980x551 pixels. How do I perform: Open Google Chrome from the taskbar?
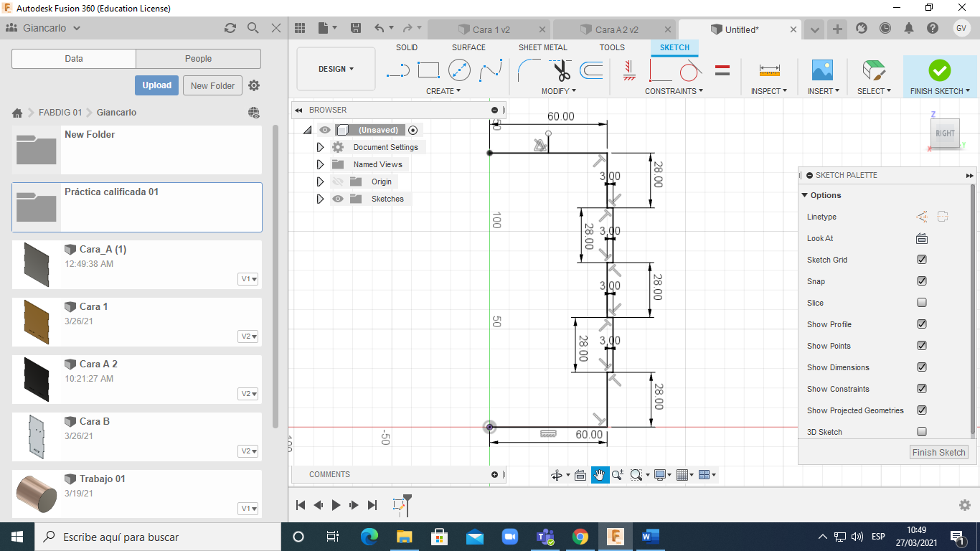click(580, 537)
